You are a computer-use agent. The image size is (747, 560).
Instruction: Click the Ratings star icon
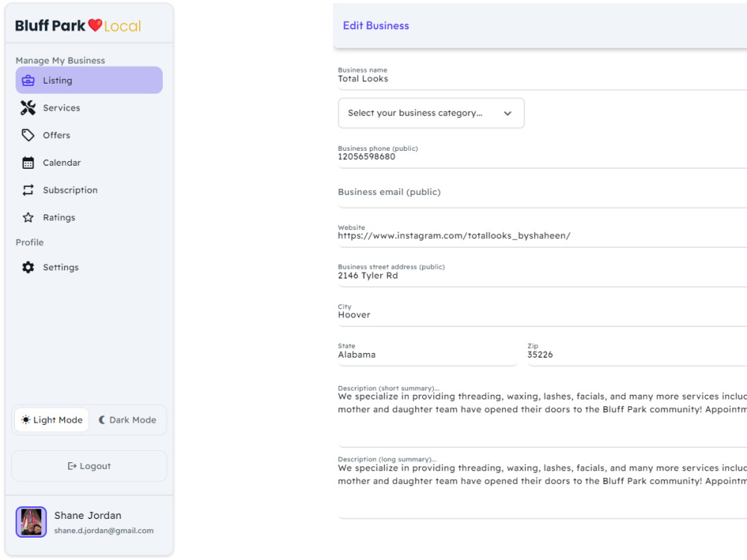point(28,217)
